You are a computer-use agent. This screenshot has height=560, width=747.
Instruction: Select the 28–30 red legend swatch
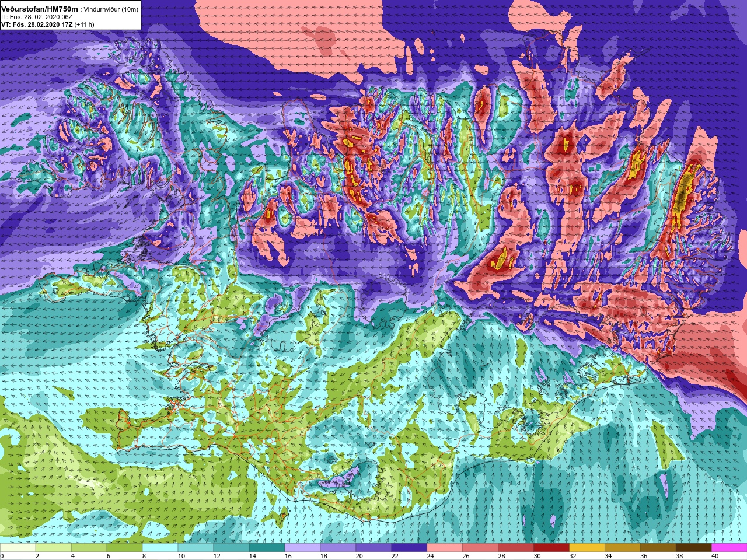tap(516, 548)
